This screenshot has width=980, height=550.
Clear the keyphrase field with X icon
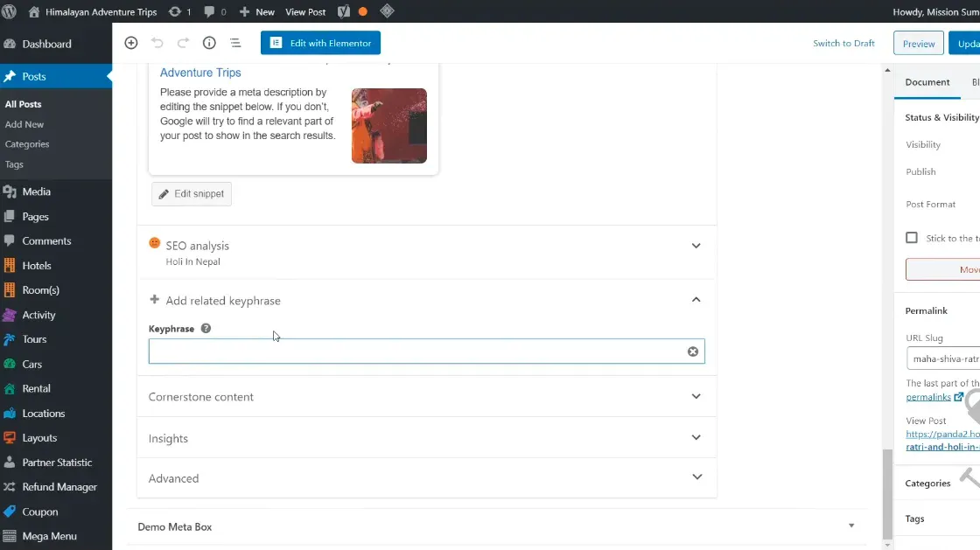click(x=693, y=352)
